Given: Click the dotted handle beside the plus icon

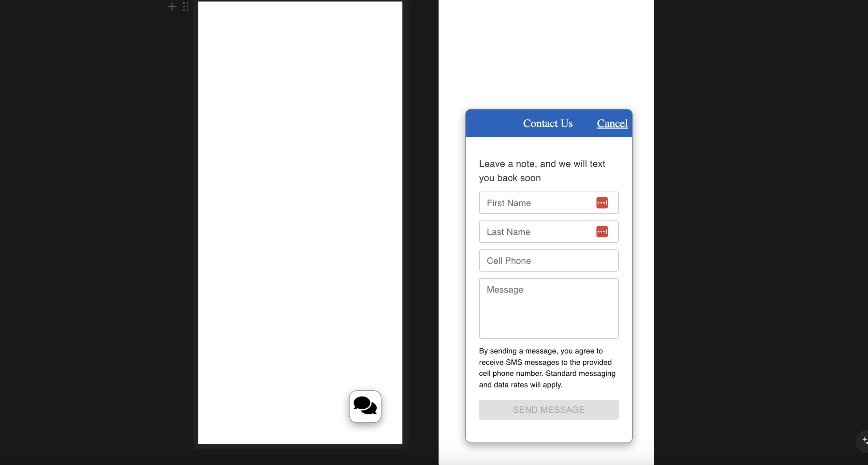Looking at the screenshot, I should [x=185, y=7].
